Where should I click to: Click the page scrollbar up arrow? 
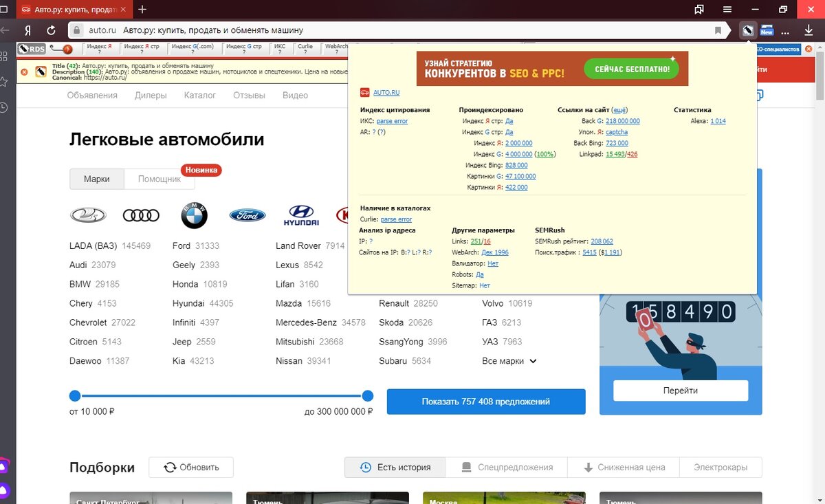819,47
